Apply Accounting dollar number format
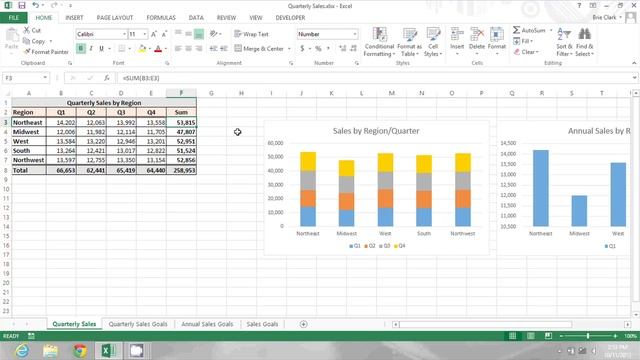The image size is (640, 360). pyautogui.click(x=302, y=49)
